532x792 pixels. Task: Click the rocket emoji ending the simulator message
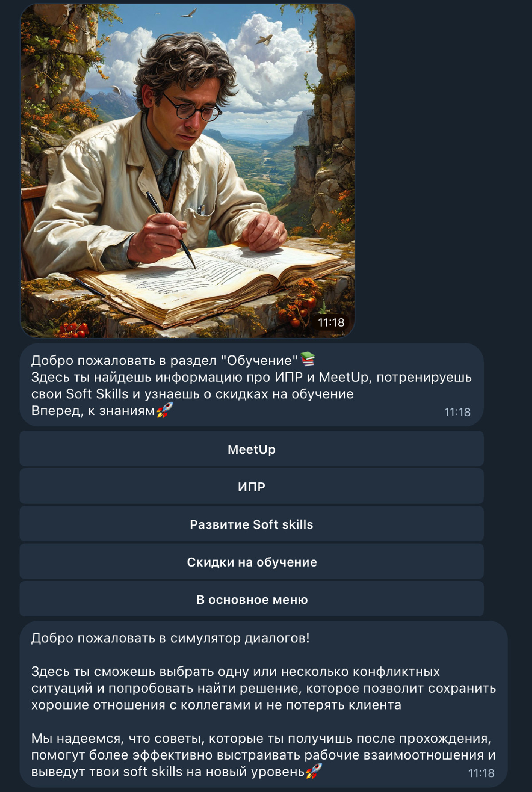click(x=313, y=772)
